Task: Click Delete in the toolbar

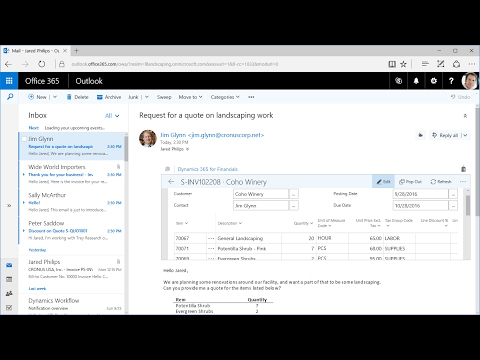Action: 77,97
